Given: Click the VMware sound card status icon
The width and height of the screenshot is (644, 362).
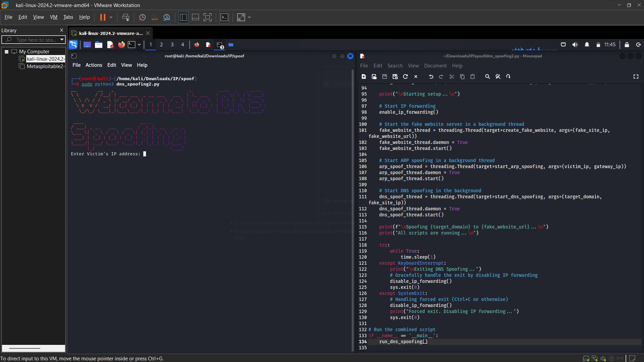Looking at the screenshot, I should 603,358.
